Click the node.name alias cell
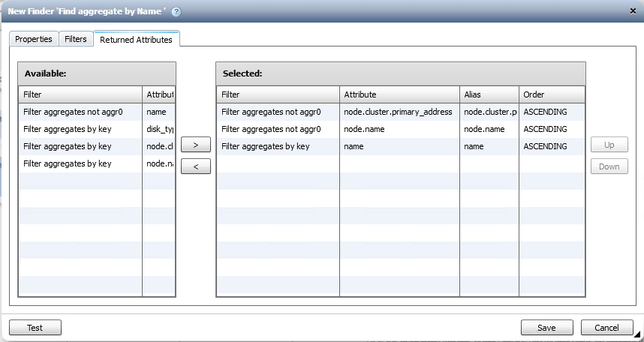Image resolution: width=644 pixels, height=342 pixels. pos(489,129)
